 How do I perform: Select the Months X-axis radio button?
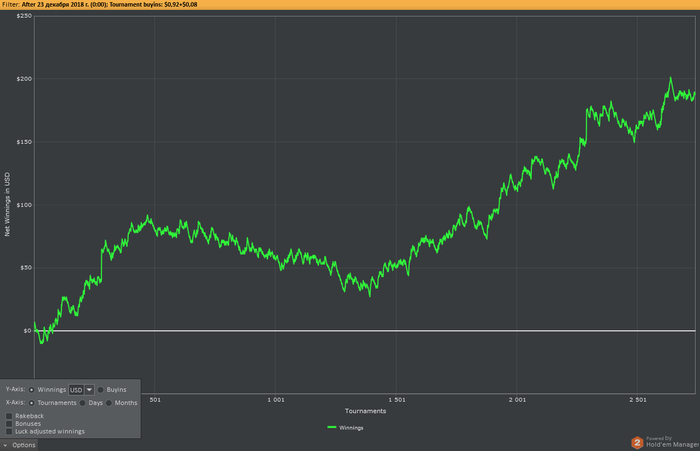(109, 403)
